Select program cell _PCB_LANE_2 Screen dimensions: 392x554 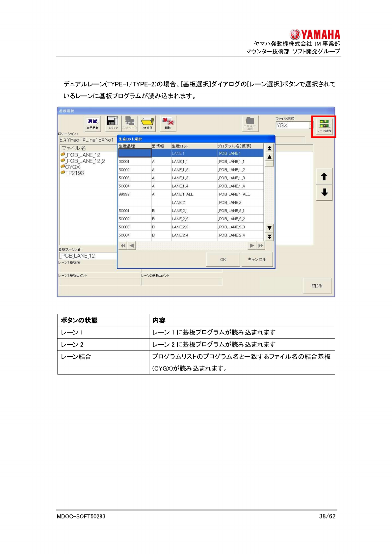[240, 203]
